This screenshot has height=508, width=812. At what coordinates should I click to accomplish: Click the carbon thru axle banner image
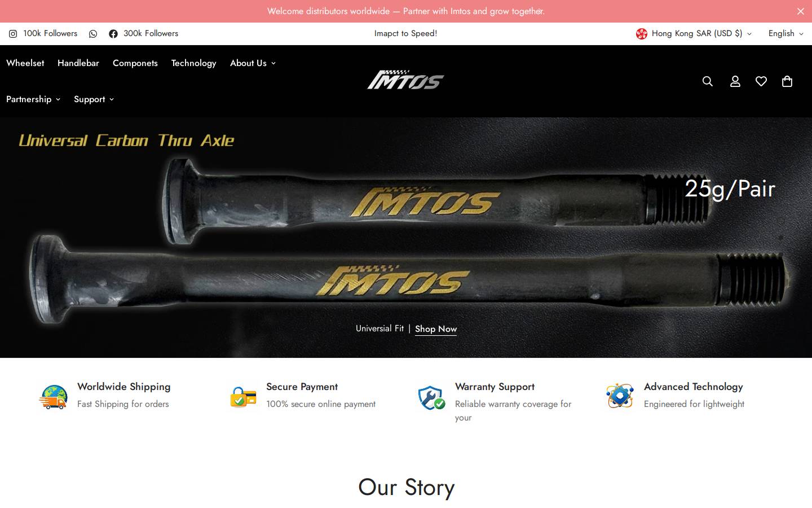(406, 238)
